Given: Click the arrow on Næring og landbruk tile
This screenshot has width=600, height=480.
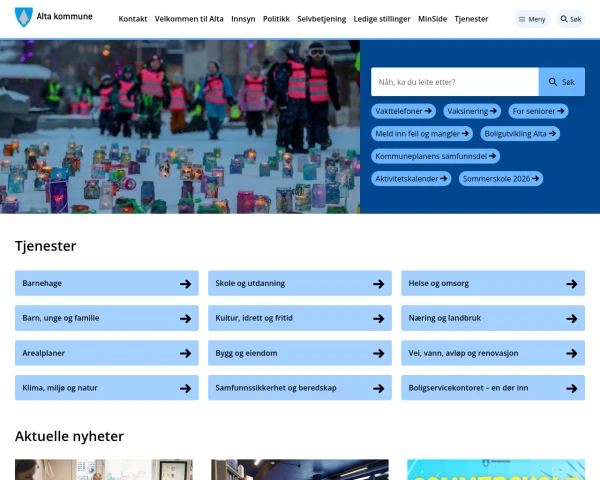Looking at the screenshot, I should [572, 318].
